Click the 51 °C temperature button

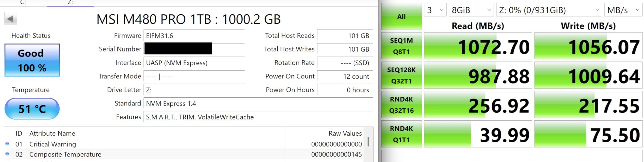pos(32,109)
